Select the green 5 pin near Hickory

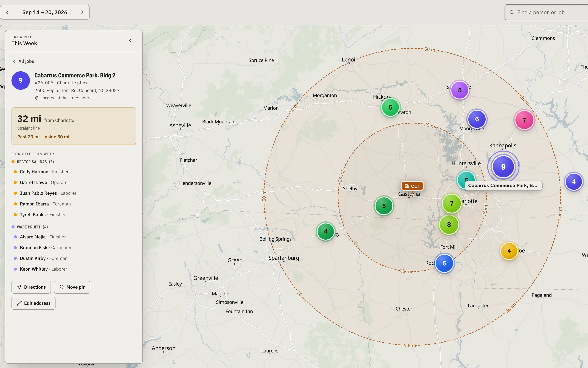pos(390,107)
